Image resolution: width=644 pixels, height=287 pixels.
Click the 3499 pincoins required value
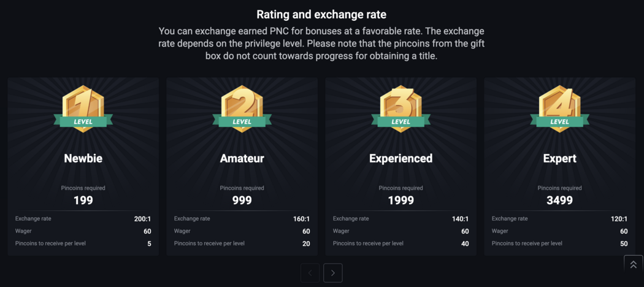point(559,200)
